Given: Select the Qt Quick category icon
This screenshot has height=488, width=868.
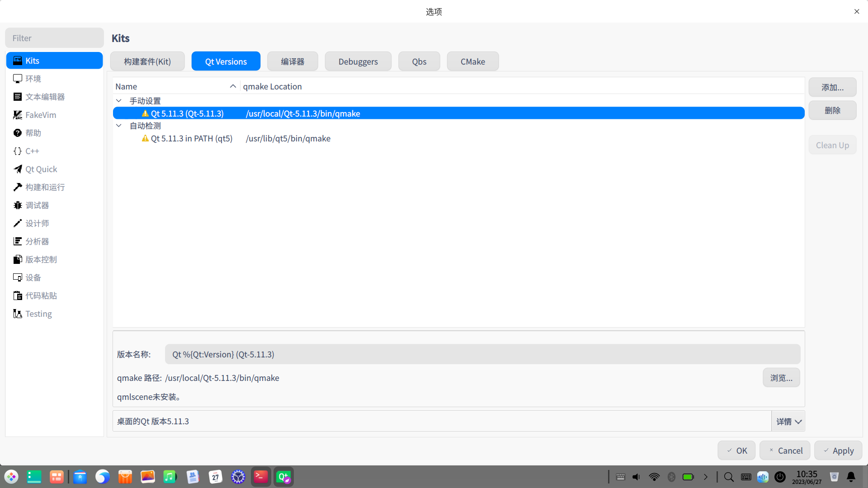Looking at the screenshot, I should pos(18,169).
